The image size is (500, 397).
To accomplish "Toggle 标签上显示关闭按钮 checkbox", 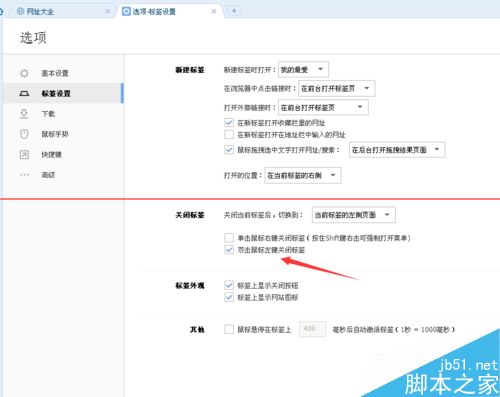I will pos(229,285).
